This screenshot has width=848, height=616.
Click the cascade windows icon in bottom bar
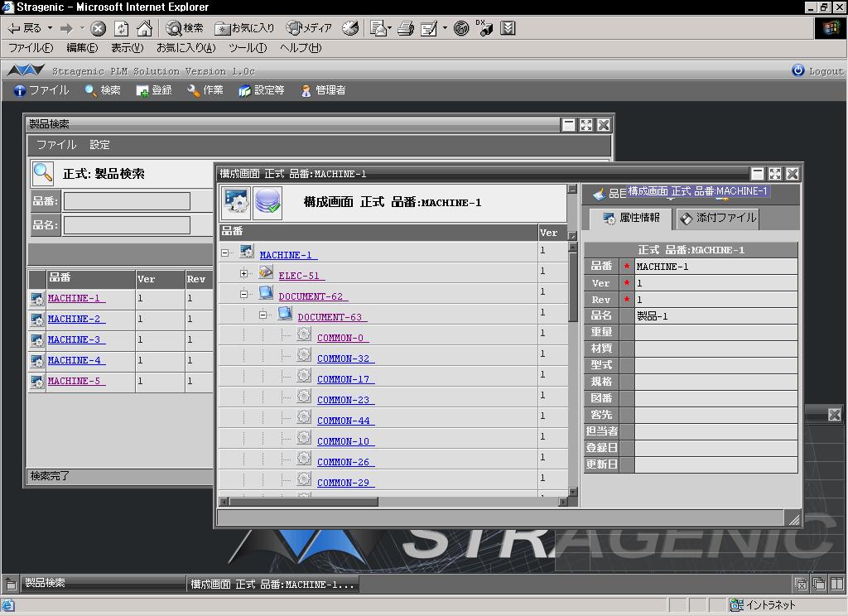point(819,584)
